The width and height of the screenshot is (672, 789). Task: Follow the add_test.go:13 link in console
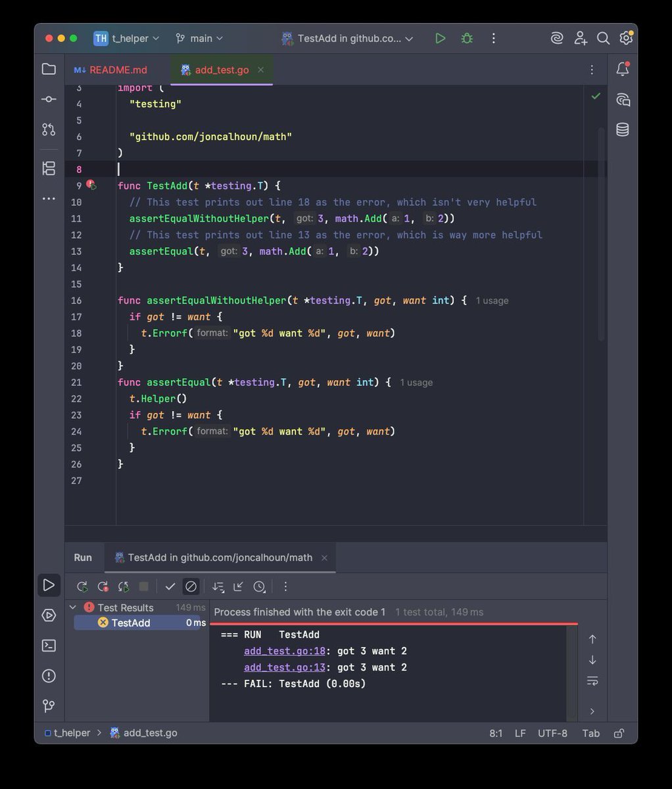(x=285, y=667)
